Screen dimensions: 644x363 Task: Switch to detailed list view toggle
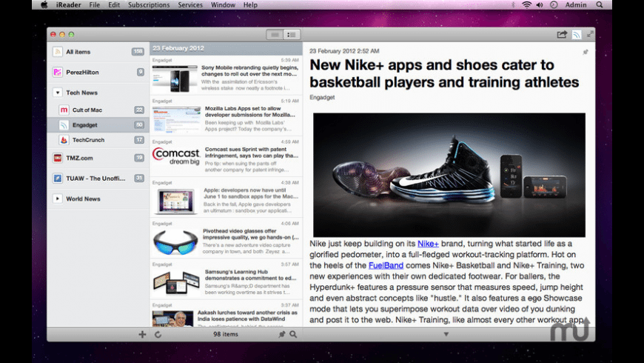(x=292, y=34)
